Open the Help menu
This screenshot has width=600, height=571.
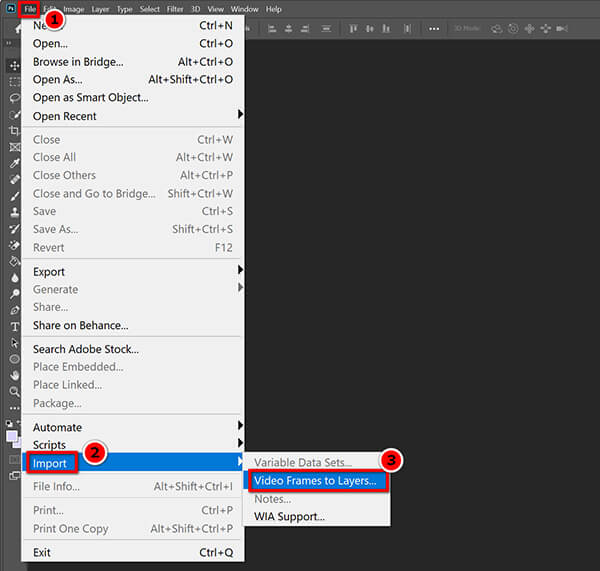click(x=274, y=9)
